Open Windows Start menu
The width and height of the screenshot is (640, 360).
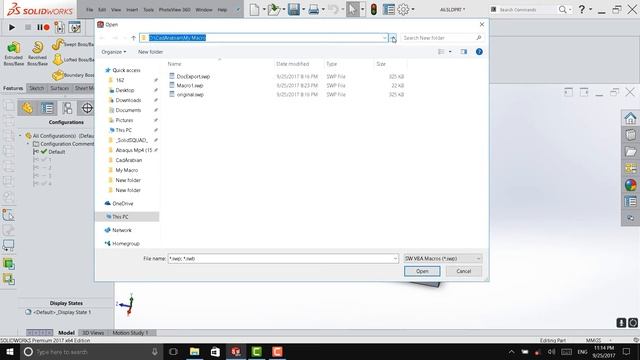(x=10, y=351)
